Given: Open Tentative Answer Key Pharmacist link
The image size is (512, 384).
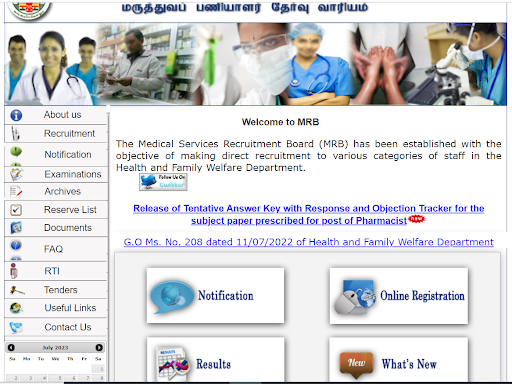Looking at the screenshot, I should pyautogui.click(x=309, y=214).
